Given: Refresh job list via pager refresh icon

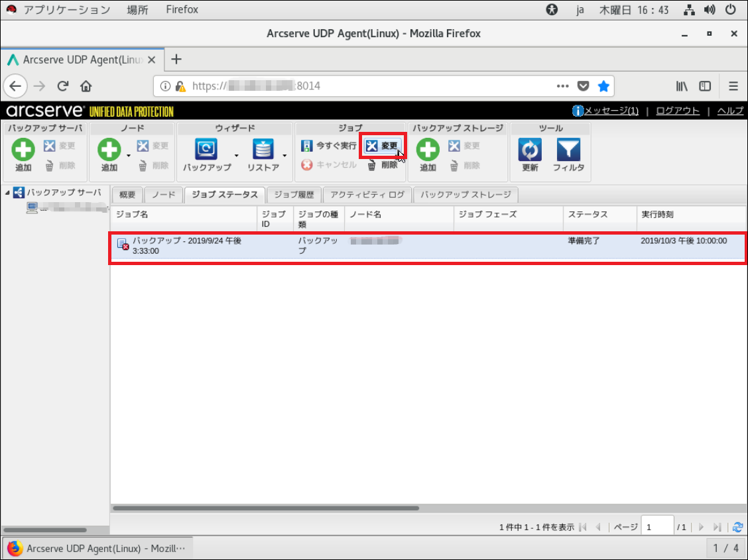Looking at the screenshot, I should (x=737, y=527).
